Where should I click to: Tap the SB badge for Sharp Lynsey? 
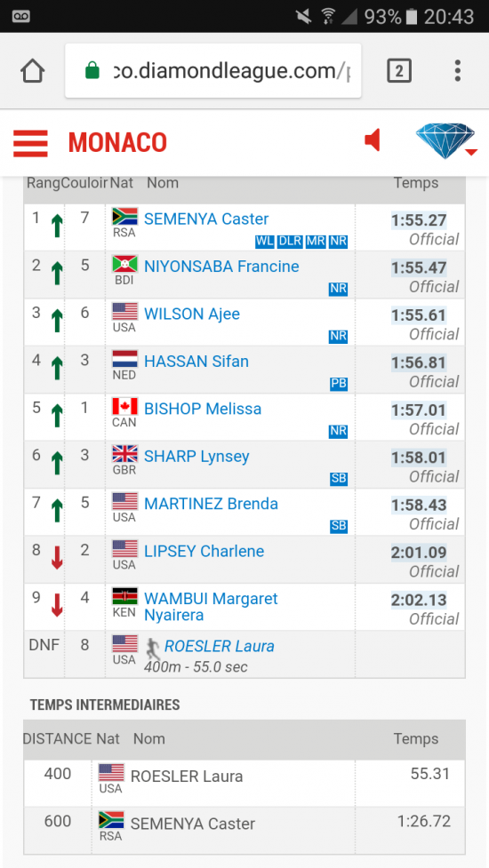(x=339, y=479)
